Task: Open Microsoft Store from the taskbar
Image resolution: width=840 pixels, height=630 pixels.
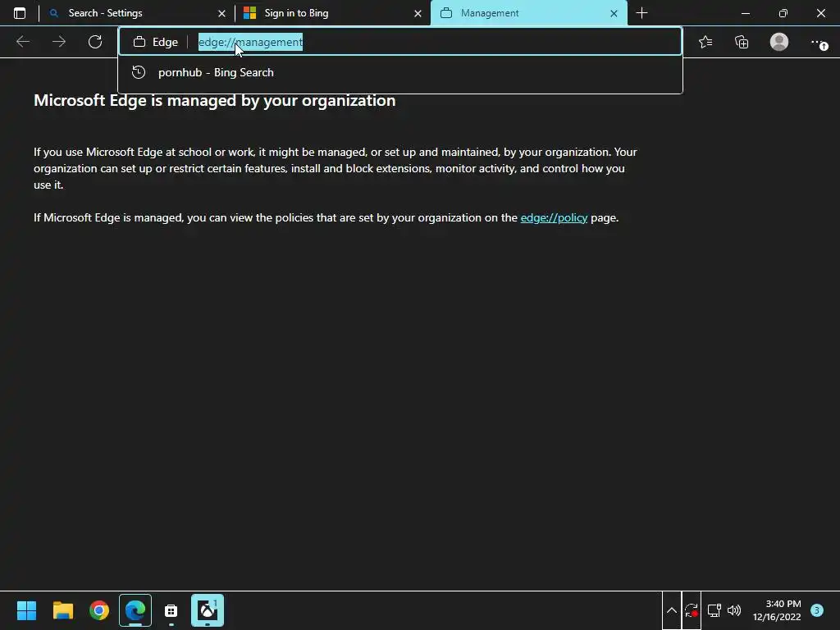Action: pyautogui.click(x=171, y=610)
